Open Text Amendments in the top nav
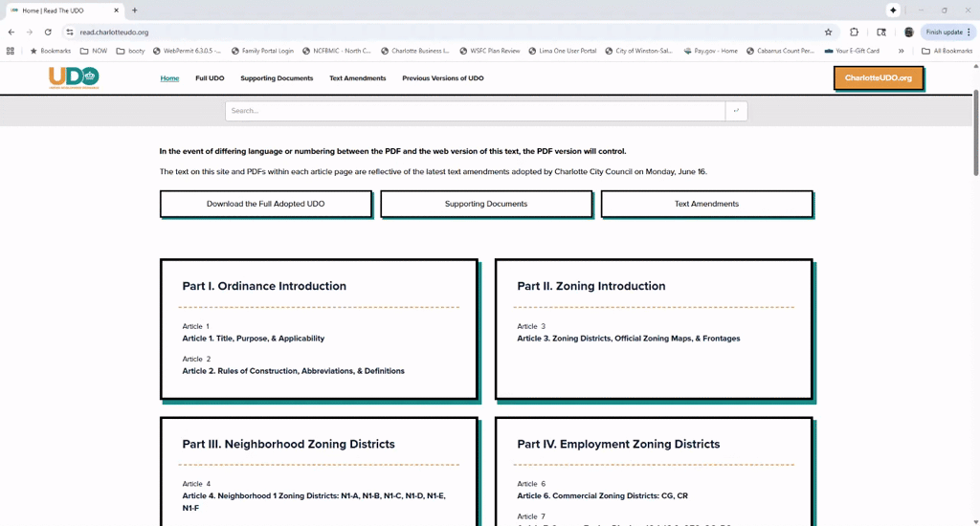The image size is (980, 526). tap(358, 78)
